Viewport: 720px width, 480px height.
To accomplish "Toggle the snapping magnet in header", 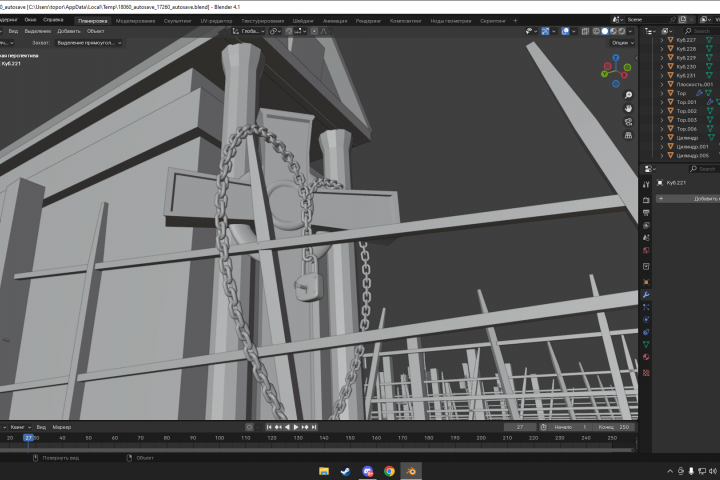I will [289, 31].
